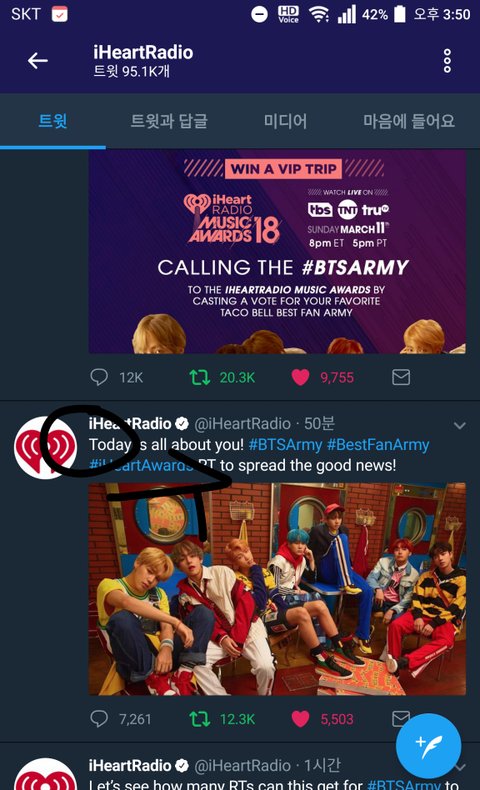Screen dimensions: 480x790
Task: Expand options chevron on 1시간 tweet
Action: pyautogui.click(x=459, y=767)
